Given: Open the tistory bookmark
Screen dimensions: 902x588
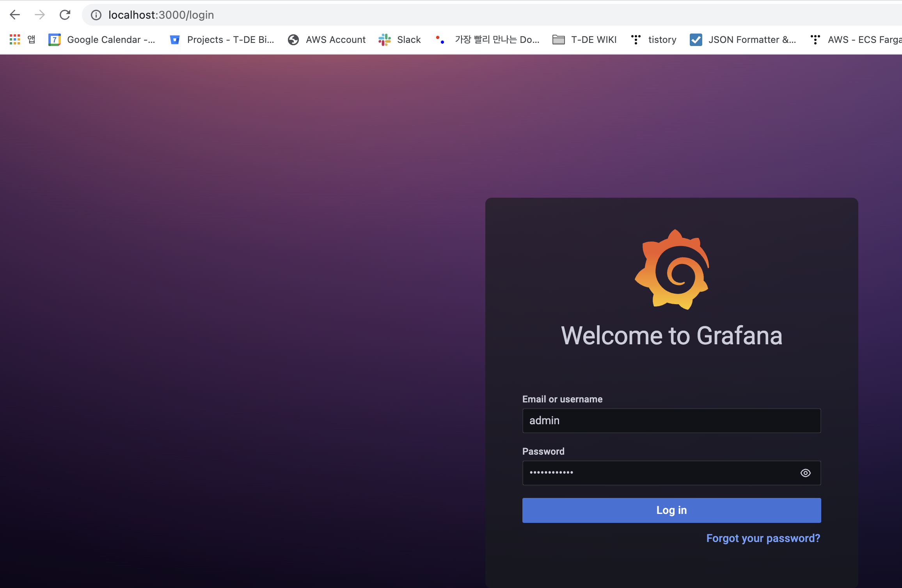Looking at the screenshot, I should (654, 39).
